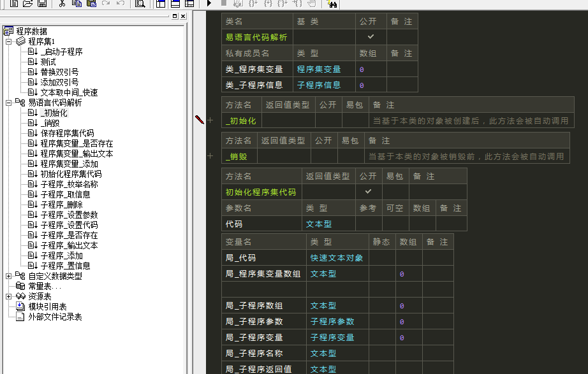Expand the 自定义数据类型 tree node
Viewport: 588px width, 374px height.
[x=9, y=276]
